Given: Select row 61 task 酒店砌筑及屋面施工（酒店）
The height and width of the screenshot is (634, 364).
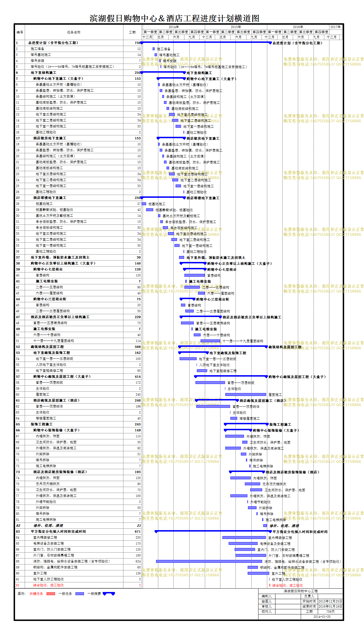Looking at the screenshot, I should click(56, 400).
